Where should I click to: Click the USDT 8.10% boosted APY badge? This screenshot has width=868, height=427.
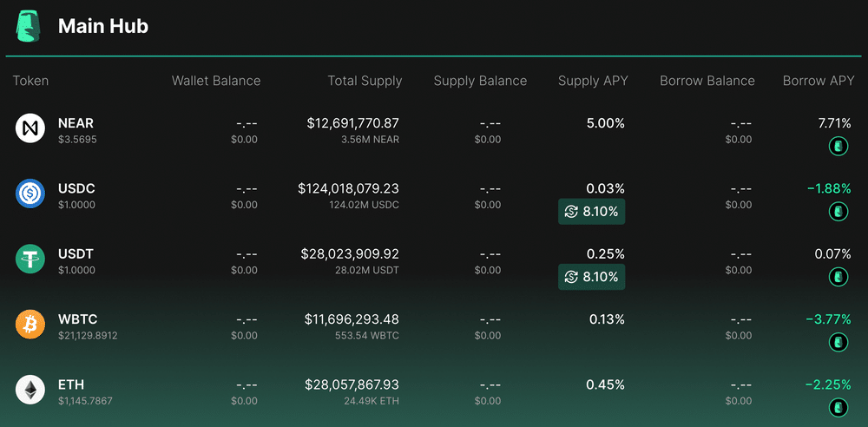point(591,277)
